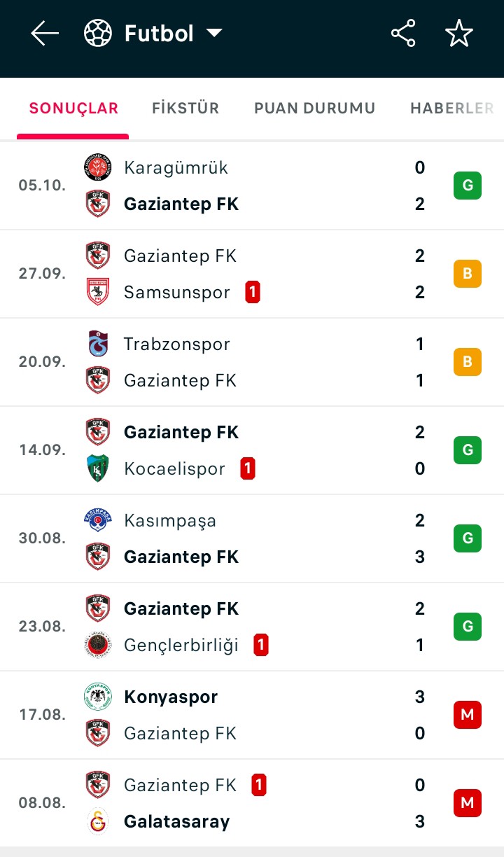
Task: Tap the back arrow icon
Action: pos(45,33)
